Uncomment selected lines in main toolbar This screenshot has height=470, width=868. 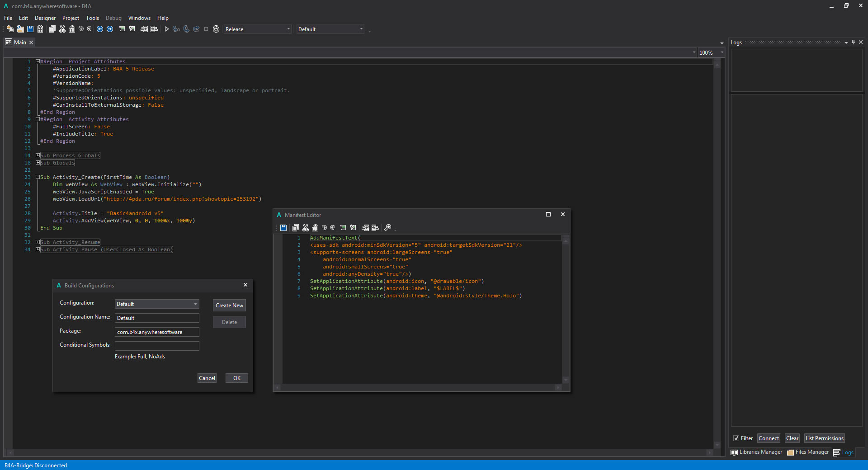tap(132, 29)
